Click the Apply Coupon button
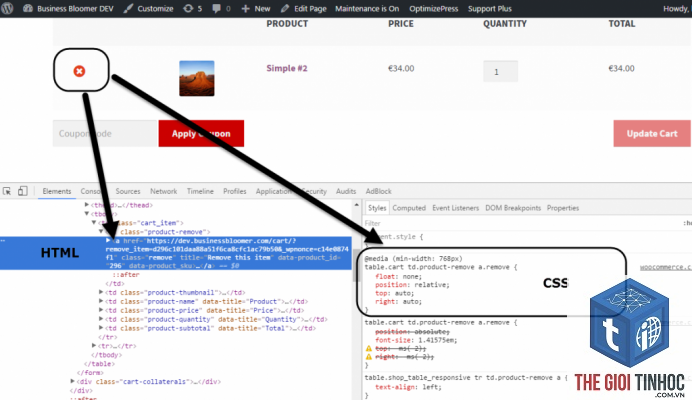This screenshot has width=692, height=400. [x=201, y=133]
